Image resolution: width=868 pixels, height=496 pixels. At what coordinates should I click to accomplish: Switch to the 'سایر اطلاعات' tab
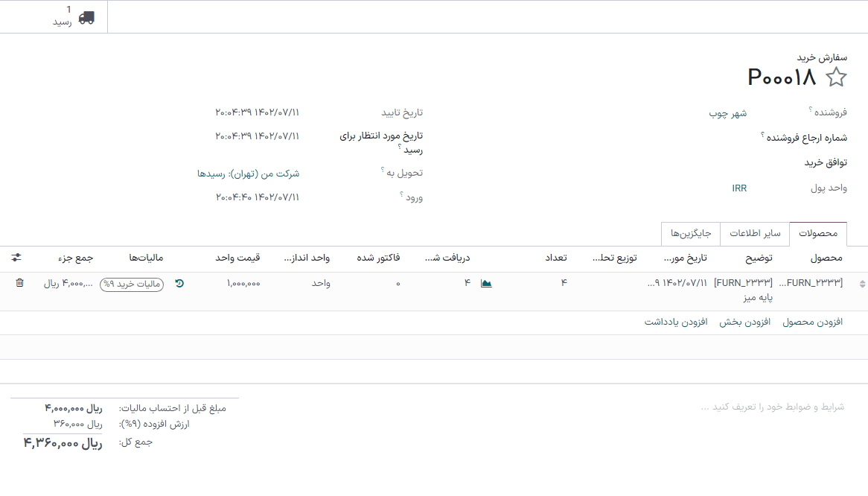click(x=754, y=234)
